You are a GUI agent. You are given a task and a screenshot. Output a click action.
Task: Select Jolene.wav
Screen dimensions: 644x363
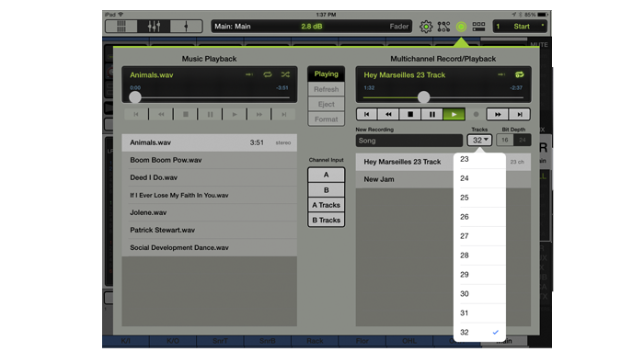210,212
